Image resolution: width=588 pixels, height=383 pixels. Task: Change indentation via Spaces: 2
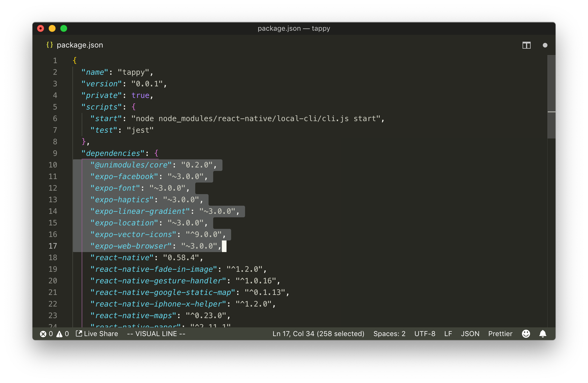point(389,334)
